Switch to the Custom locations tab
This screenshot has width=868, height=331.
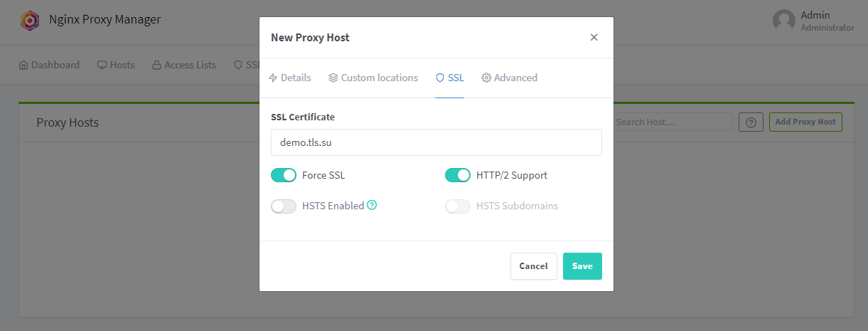[x=373, y=78]
